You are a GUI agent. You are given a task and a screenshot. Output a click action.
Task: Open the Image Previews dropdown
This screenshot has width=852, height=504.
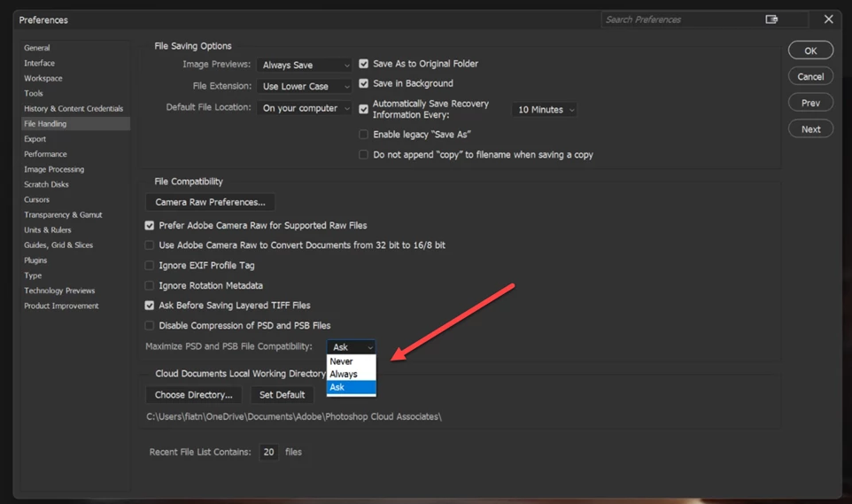coord(305,65)
